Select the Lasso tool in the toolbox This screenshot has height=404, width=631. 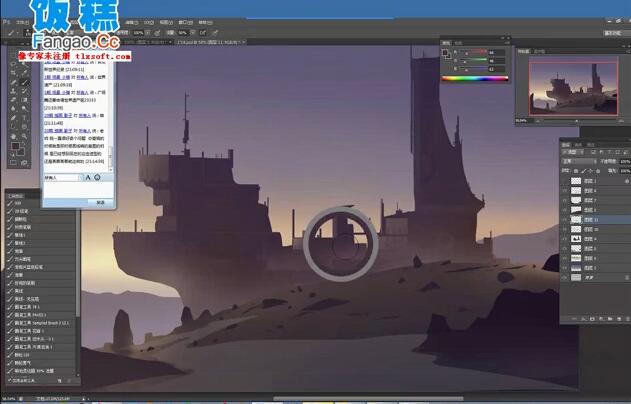[x=13, y=64]
